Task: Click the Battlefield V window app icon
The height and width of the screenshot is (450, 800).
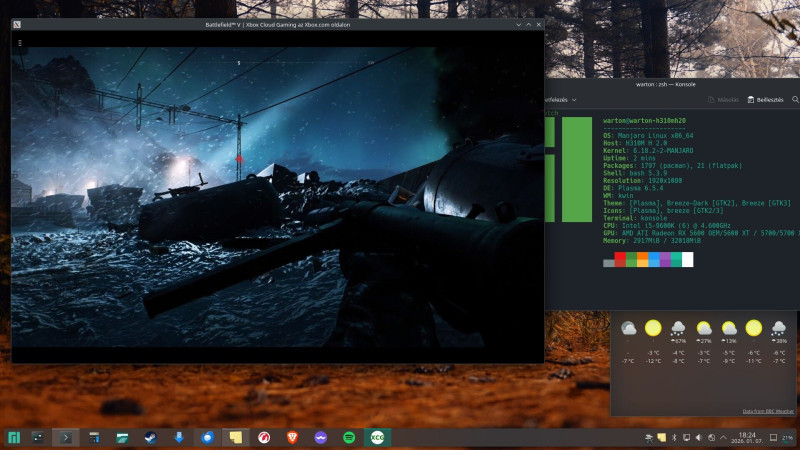Action: pos(17,24)
